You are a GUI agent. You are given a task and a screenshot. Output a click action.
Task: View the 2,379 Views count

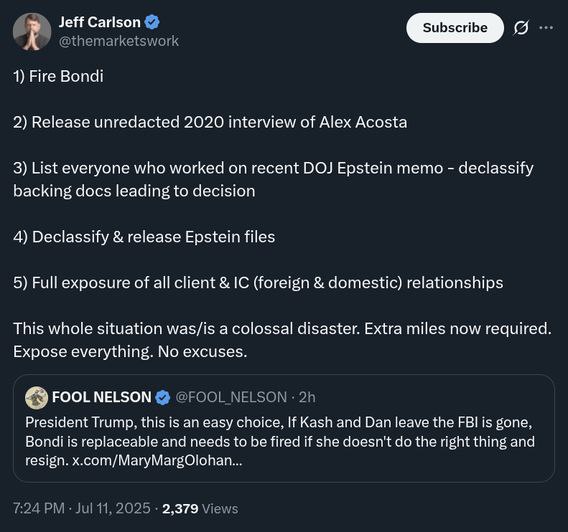coord(200,508)
